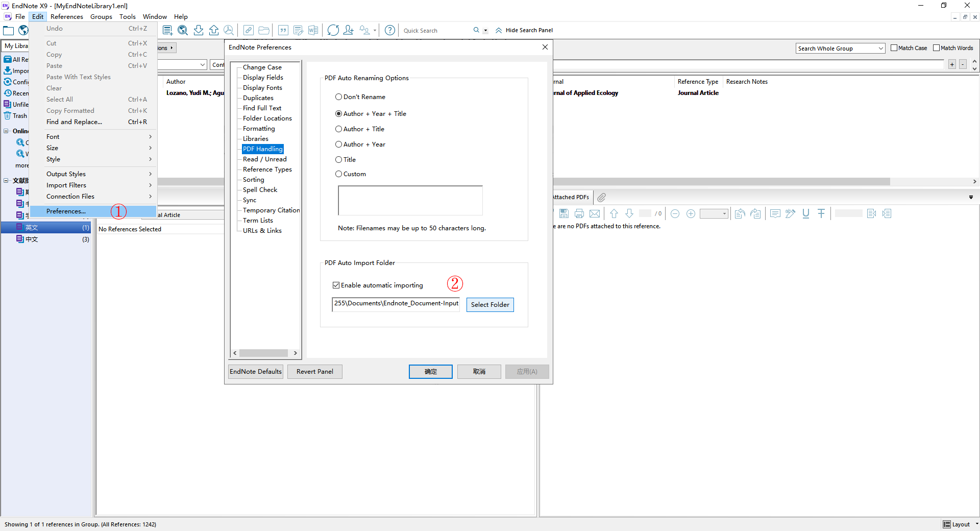Click the paperclip attach-file icon

(602, 197)
